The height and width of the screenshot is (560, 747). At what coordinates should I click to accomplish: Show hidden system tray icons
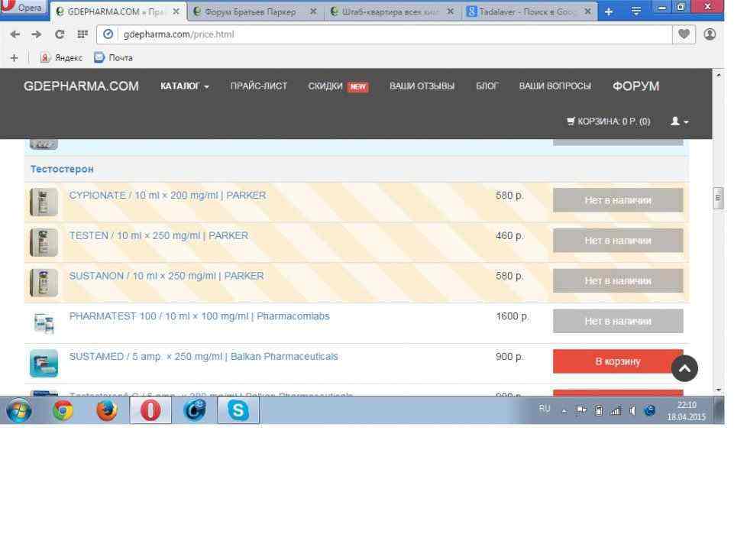[x=564, y=410]
